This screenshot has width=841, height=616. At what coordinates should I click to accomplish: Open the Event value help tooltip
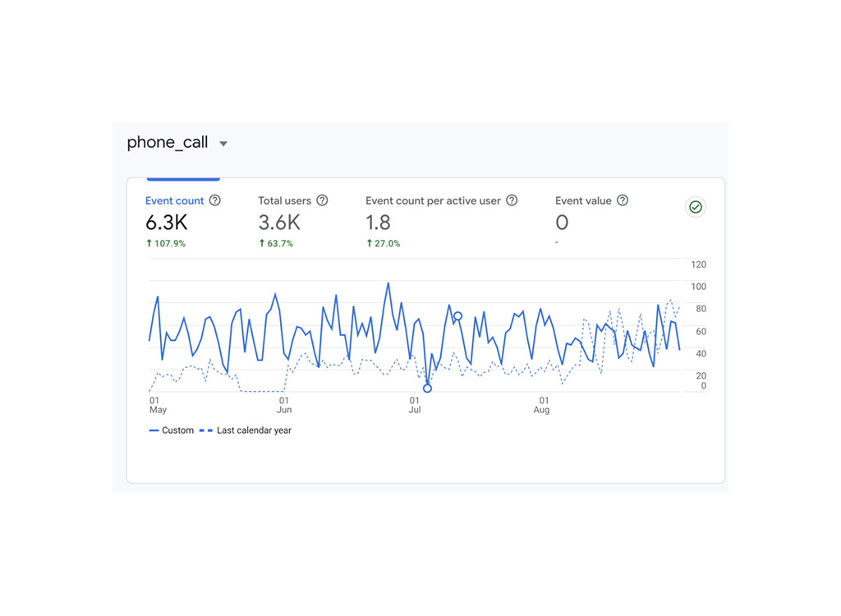point(622,200)
